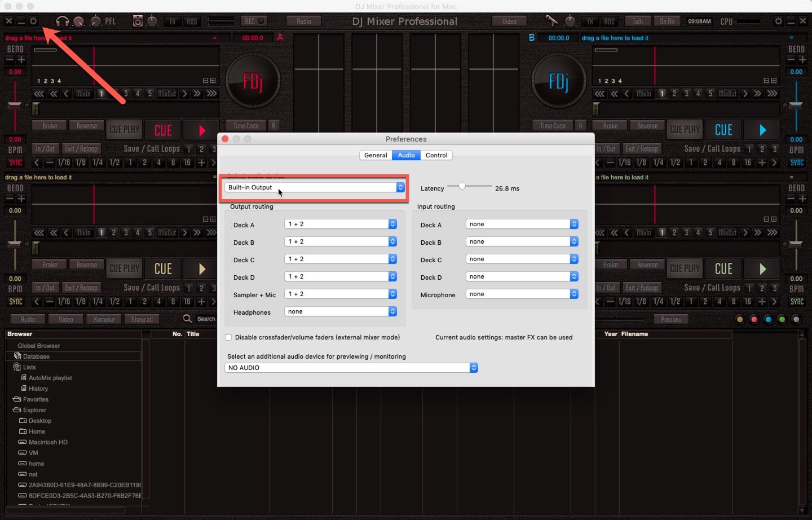Viewport: 812px width, 520px height.
Task: Toggle the On Air button
Action: pyautogui.click(x=667, y=21)
